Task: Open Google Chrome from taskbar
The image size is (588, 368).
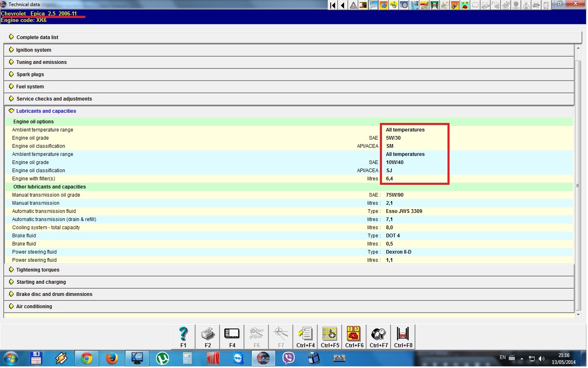Action: point(86,359)
